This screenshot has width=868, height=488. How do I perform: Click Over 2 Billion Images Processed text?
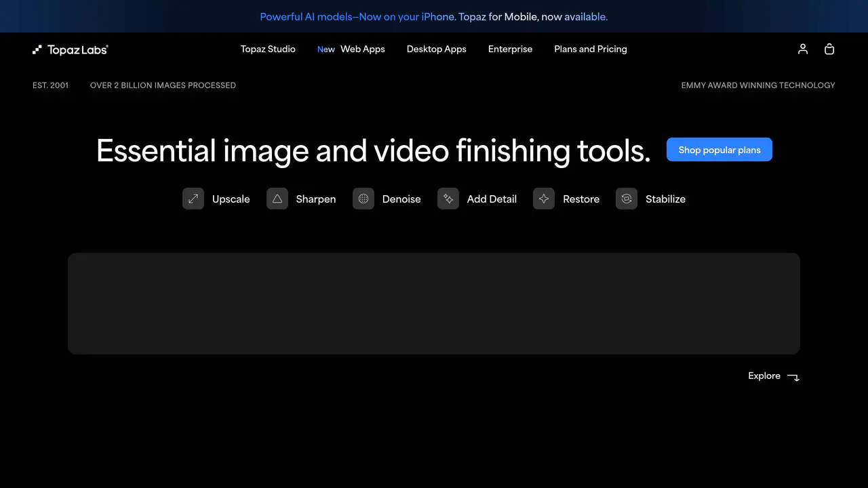coord(163,85)
